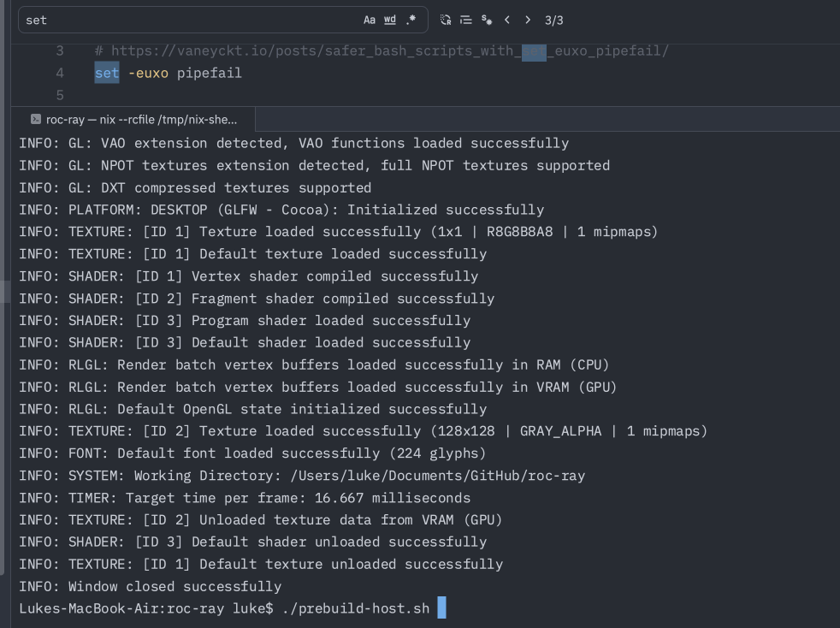Screen dimensions: 840x628
Task: Toggle whole word matching (wd)
Action: [390, 20]
